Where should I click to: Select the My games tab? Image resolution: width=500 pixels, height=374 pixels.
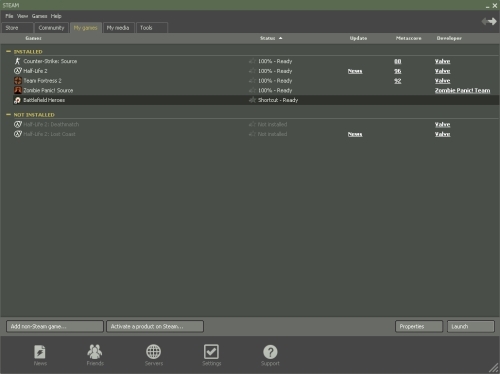coord(86,28)
